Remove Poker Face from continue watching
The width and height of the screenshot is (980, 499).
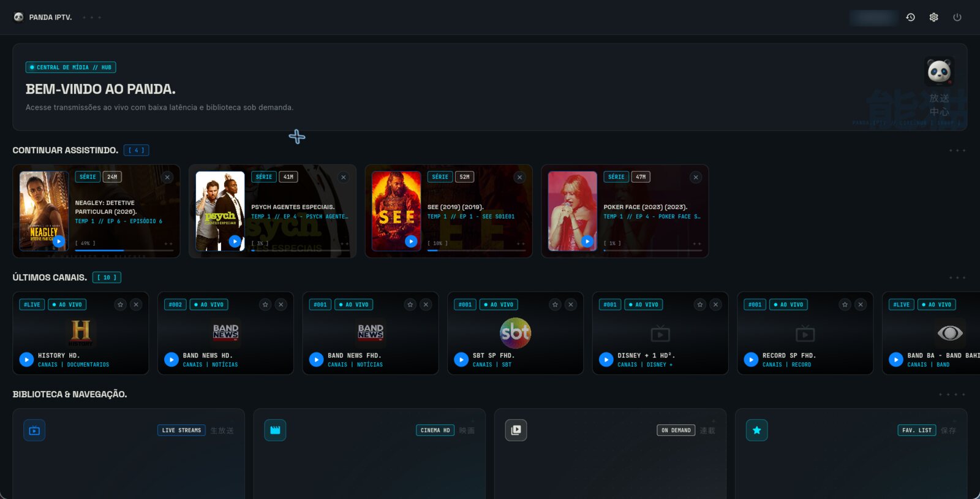(696, 177)
